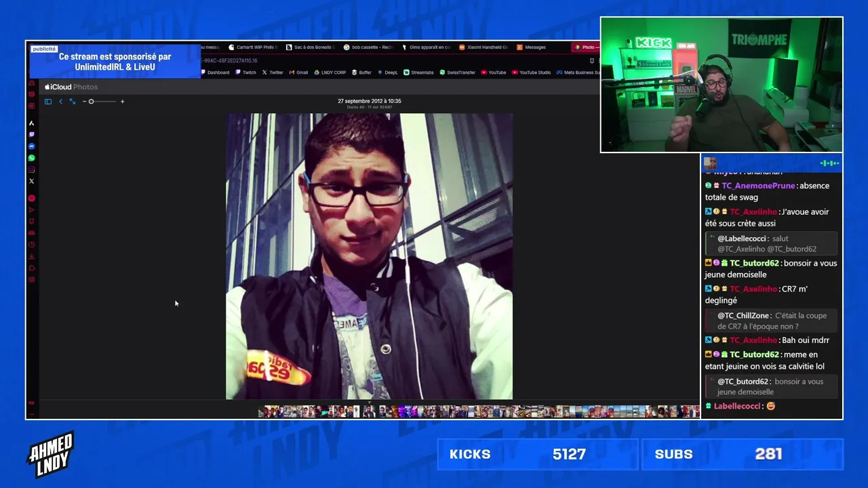The width and height of the screenshot is (868, 488).
Task: Open the LNDY CORP bookmark
Action: pyautogui.click(x=330, y=73)
